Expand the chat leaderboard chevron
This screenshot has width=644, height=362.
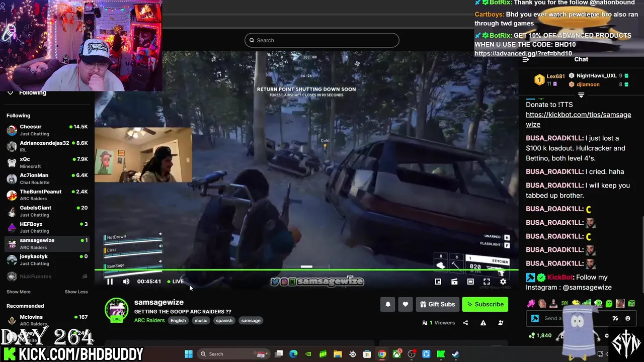581,95
